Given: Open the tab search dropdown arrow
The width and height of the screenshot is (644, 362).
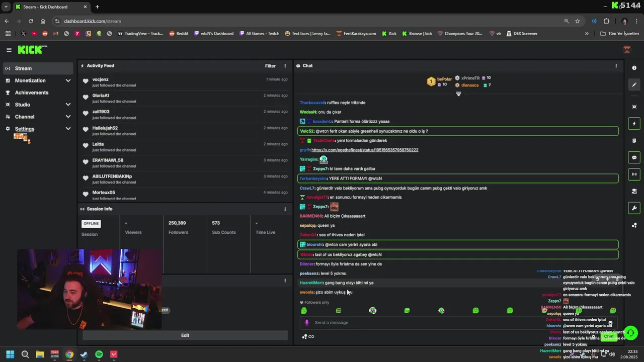Looking at the screenshot, I should click(x=6, y=7).
